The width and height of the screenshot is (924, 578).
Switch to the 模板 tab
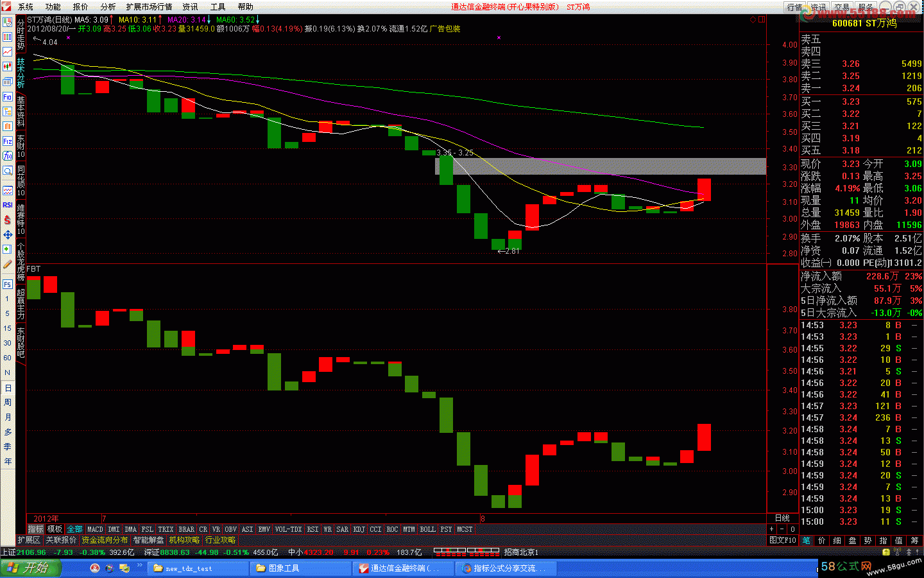[55, 529]
